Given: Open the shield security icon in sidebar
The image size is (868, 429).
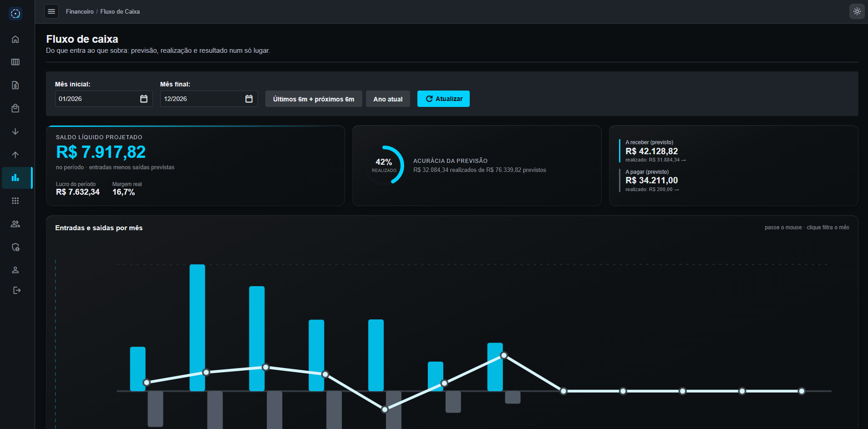Looking at the screenshot, I should pos(15,247).
